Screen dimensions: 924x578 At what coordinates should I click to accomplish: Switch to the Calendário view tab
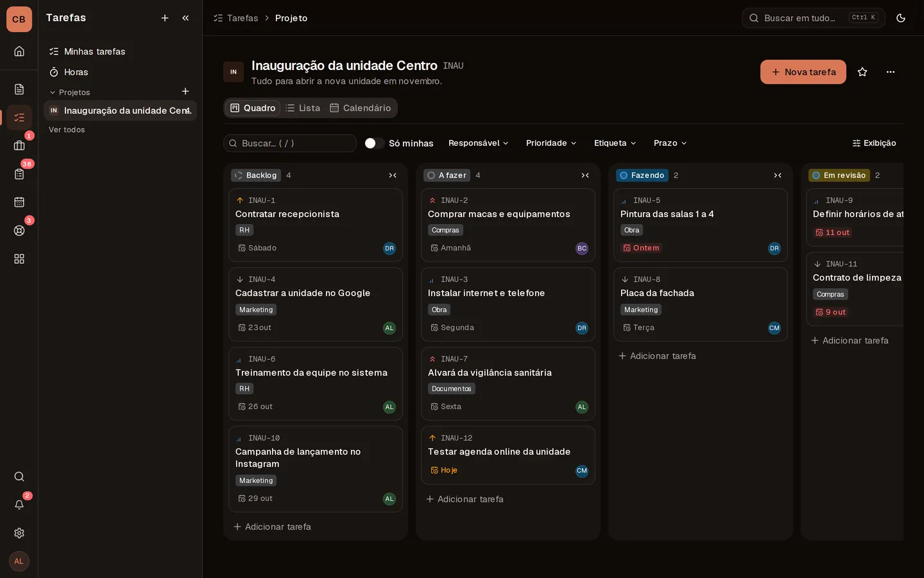[x=361, y=108]
